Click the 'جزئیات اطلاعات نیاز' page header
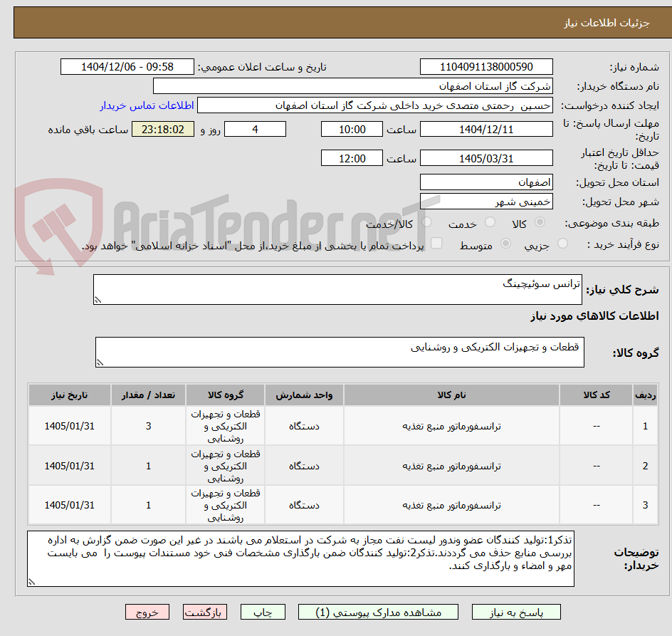This screenshot has width=672, height=636. pyautogui.click(x=607, y=23)
